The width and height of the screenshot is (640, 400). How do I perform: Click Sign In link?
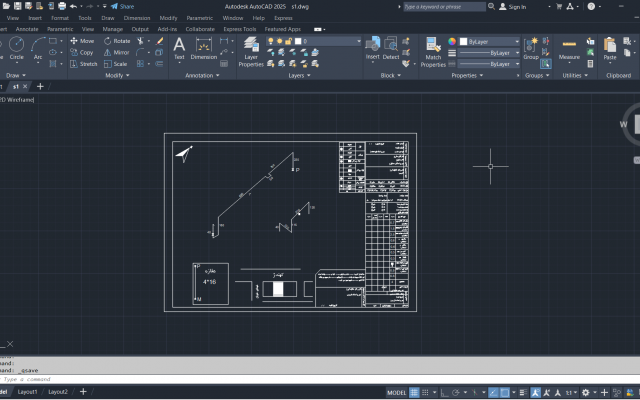513,7
